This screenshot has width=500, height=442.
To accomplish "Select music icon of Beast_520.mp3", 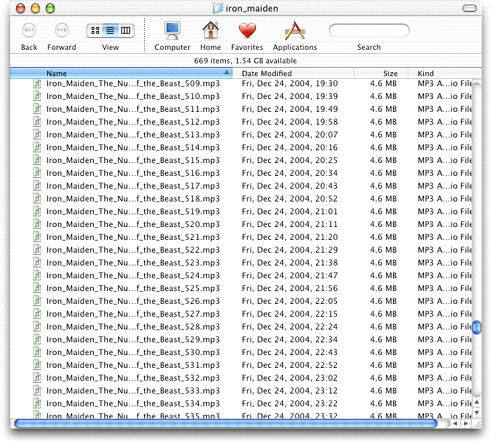I will (37, 224).
